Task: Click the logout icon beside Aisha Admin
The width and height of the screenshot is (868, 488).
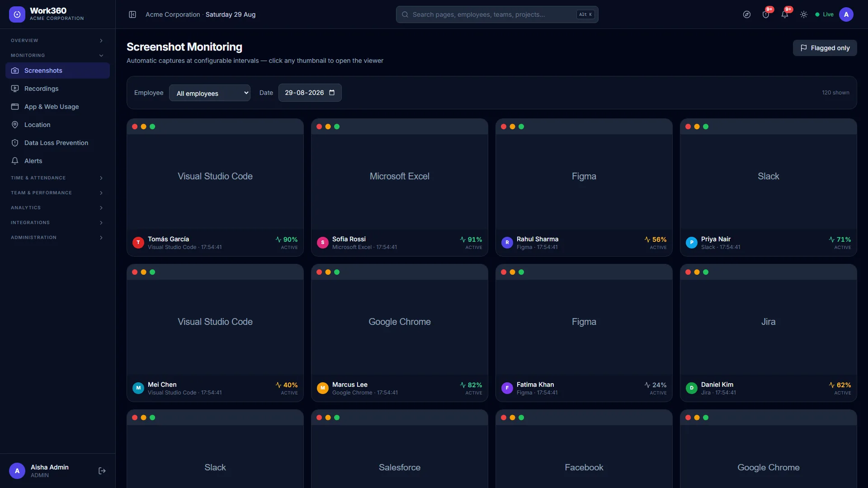Action: [x=102, y=471]
